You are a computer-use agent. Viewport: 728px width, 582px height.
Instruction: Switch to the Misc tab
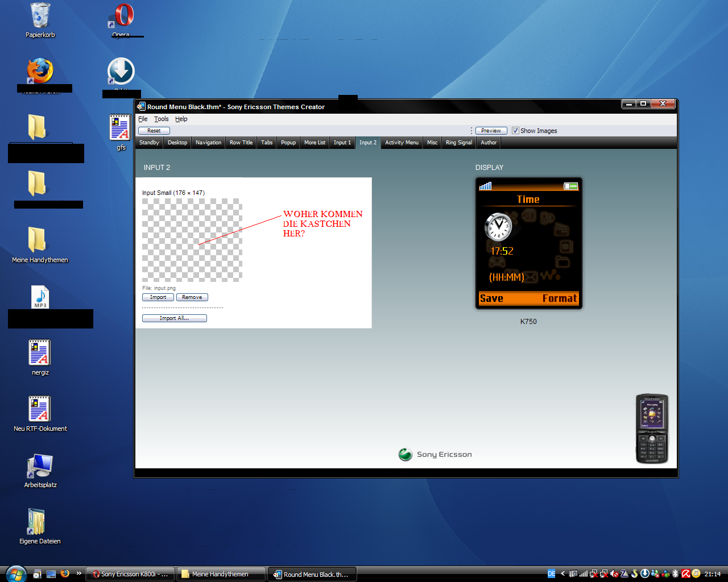pos(432,143)
